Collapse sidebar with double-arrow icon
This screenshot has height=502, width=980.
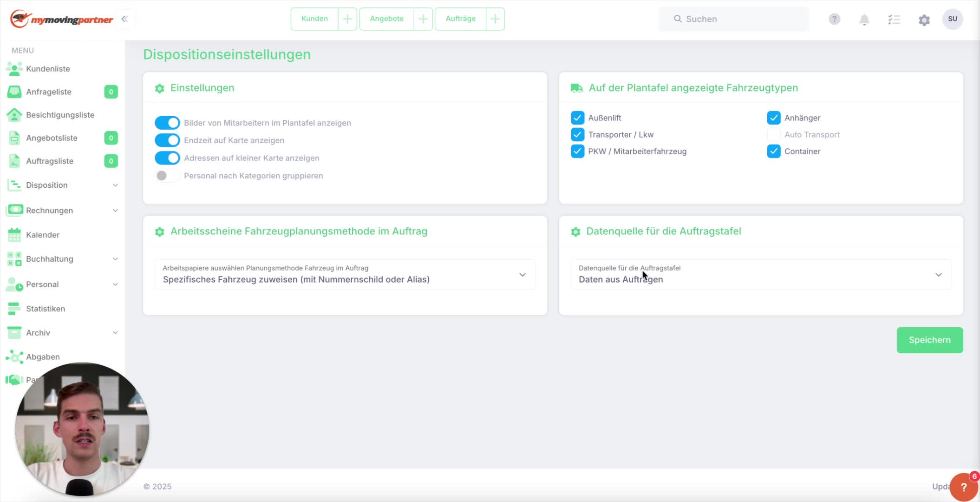(124, 19)
